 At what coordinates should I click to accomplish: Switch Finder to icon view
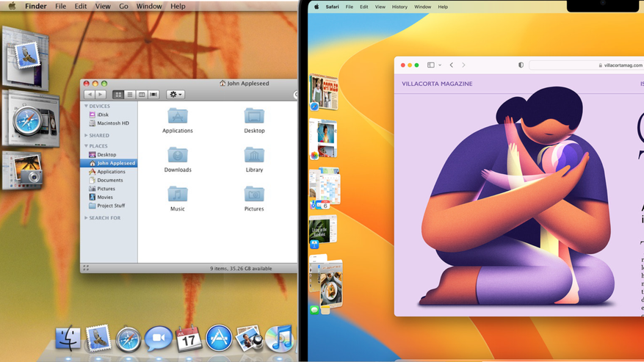coord(118,95)
